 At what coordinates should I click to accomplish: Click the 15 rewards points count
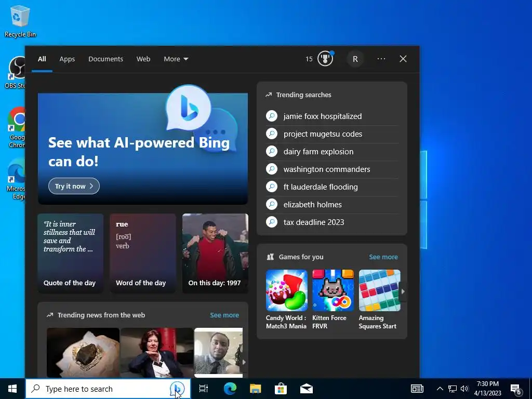pyautogui.click(x=309, y=59)
